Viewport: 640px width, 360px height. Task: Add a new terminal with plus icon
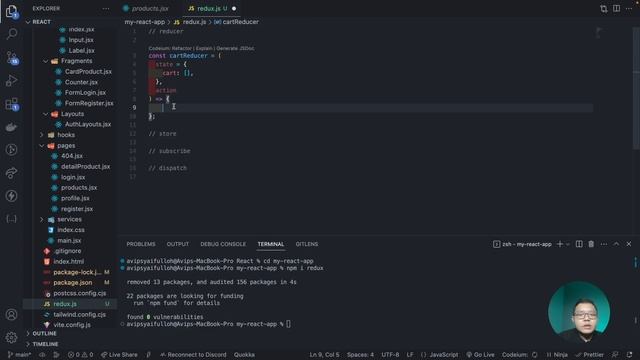click(560, 244)
